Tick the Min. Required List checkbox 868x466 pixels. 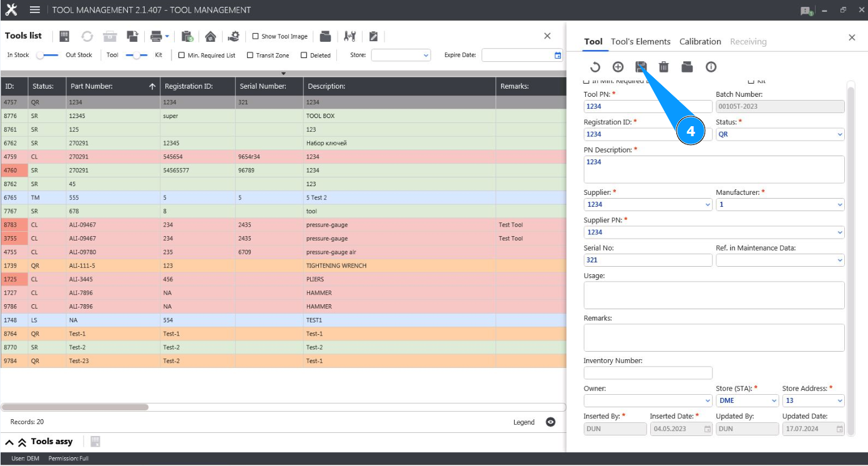click(x=182, y=55)
